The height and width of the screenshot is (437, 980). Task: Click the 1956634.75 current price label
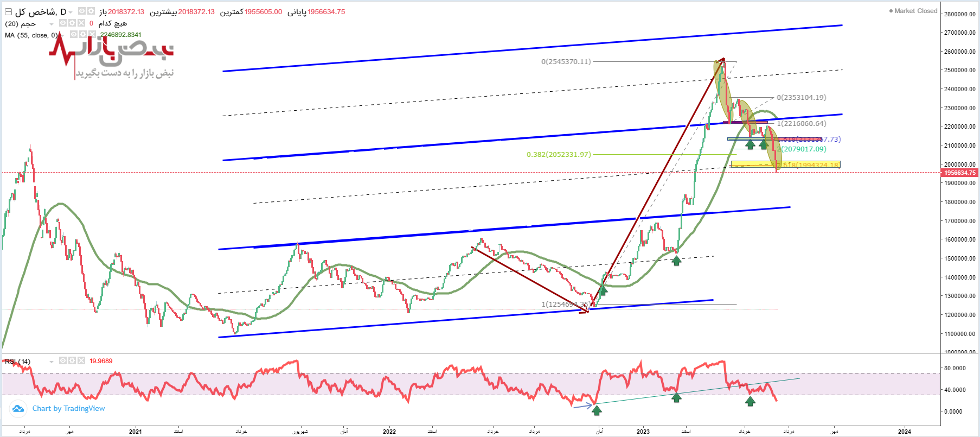[959, 173]
